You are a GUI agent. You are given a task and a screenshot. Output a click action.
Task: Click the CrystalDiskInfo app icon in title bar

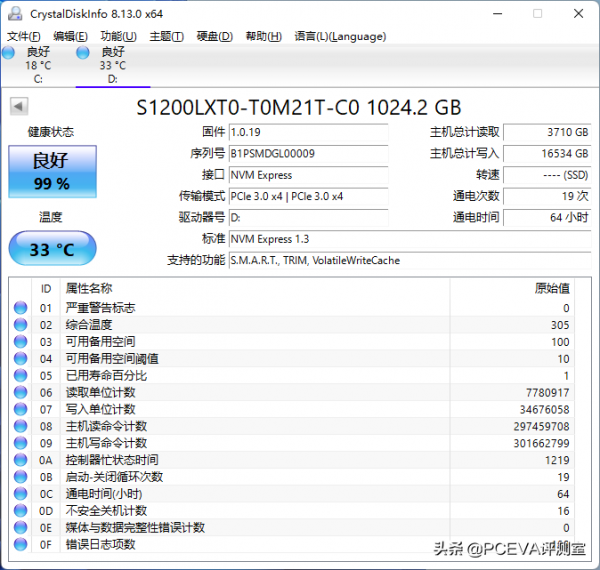point(15,14)
